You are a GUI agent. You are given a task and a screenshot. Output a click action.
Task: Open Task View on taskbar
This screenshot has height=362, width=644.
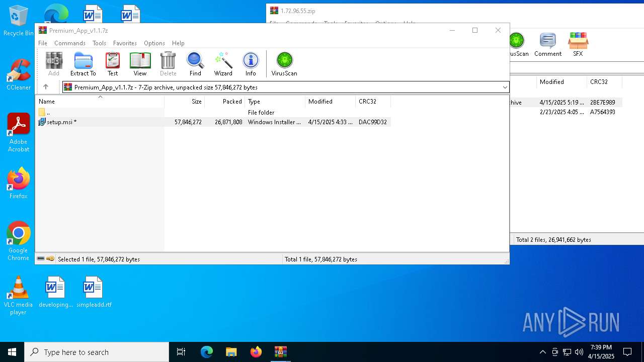click(x=181, y=352)
